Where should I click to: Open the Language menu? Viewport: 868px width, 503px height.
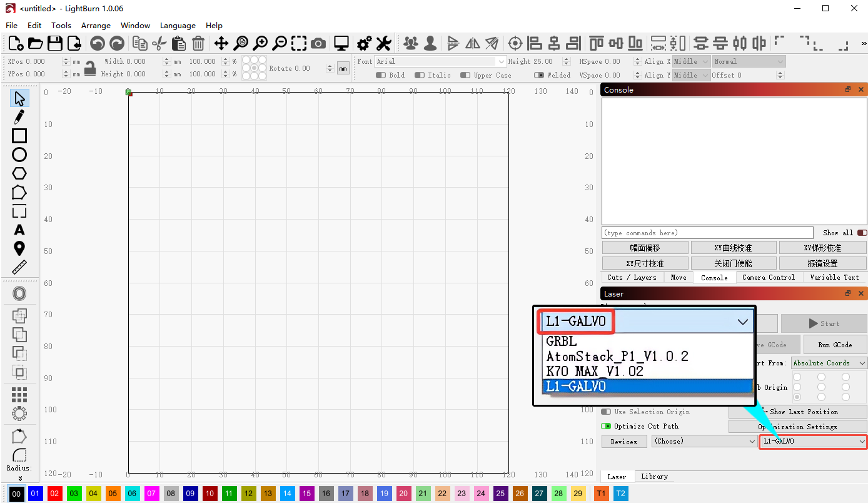178,26
